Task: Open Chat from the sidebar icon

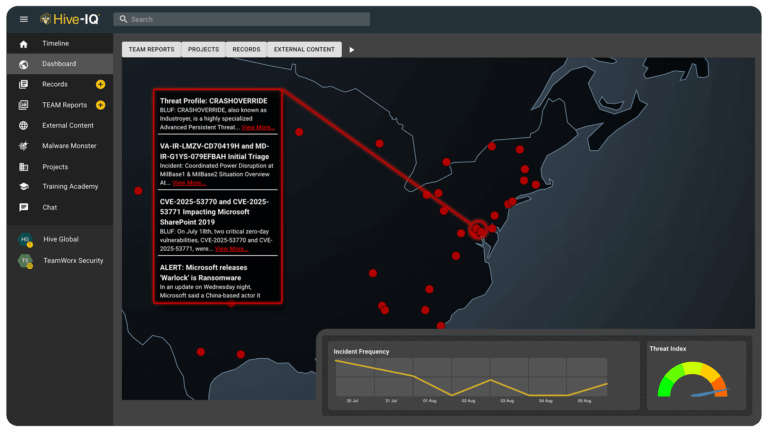Action: click(23, 207)
